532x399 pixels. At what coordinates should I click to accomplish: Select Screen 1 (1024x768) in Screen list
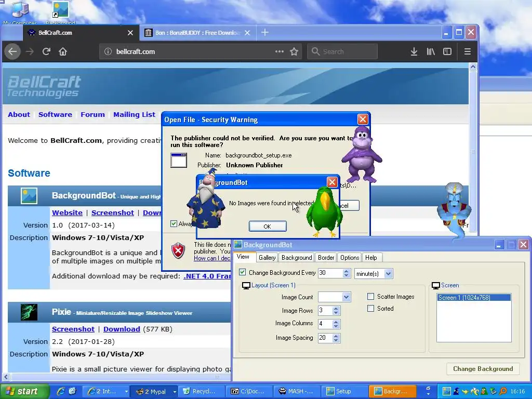(474, 298)
